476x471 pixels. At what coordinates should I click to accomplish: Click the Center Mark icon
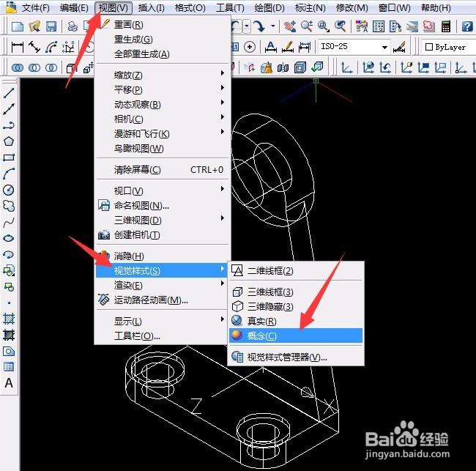coord(250,47)
